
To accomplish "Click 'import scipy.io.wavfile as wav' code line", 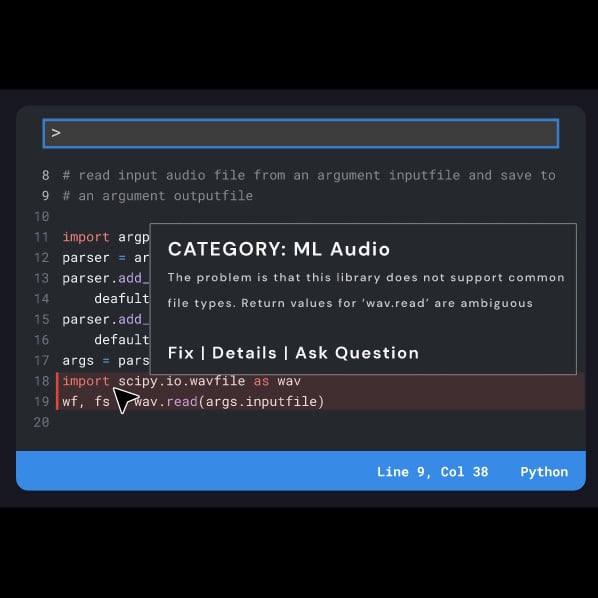I will click(182, 381).
